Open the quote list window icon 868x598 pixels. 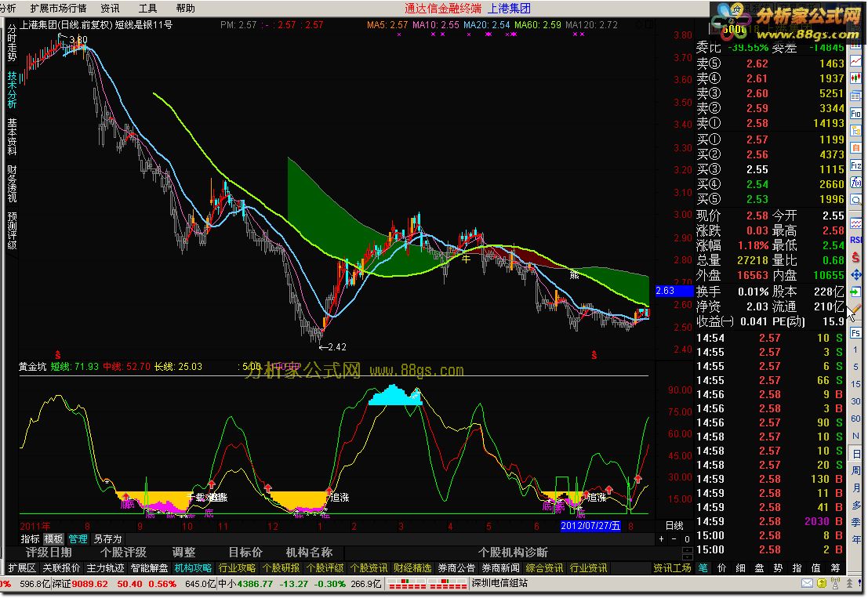(x=855, y=96)
